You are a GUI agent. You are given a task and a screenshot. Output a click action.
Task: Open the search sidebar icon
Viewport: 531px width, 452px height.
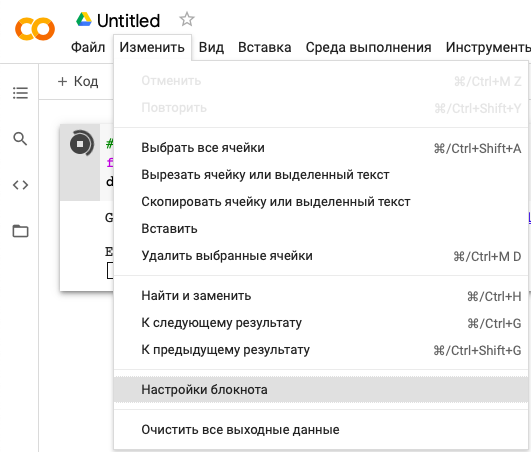20,139
